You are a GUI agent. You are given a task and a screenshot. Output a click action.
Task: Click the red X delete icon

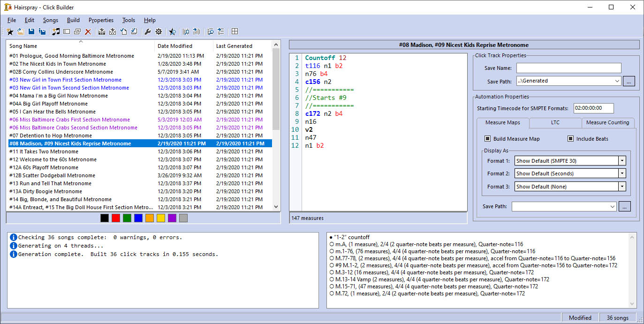[x=88, y=31]
